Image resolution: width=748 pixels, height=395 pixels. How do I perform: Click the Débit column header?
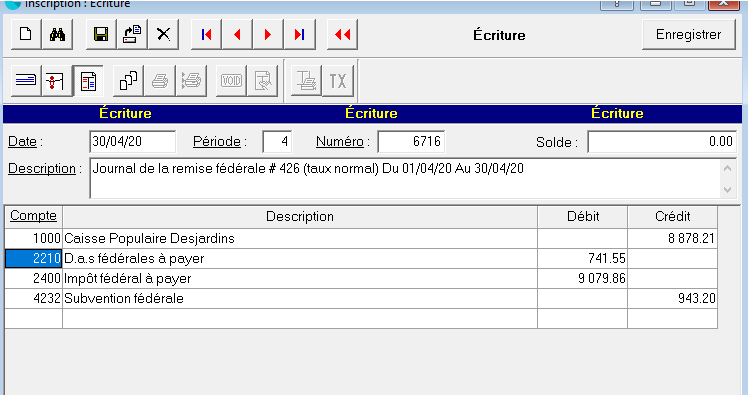582,217
